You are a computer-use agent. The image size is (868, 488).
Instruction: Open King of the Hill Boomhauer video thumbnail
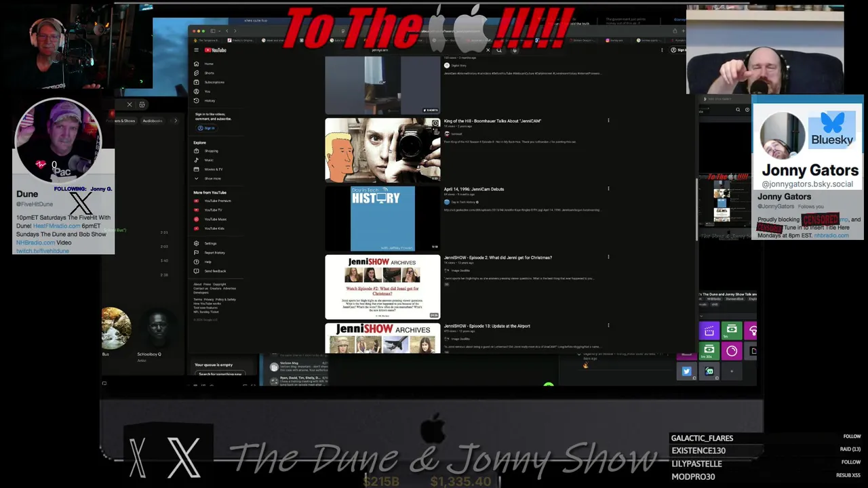[x=382, y=150]
